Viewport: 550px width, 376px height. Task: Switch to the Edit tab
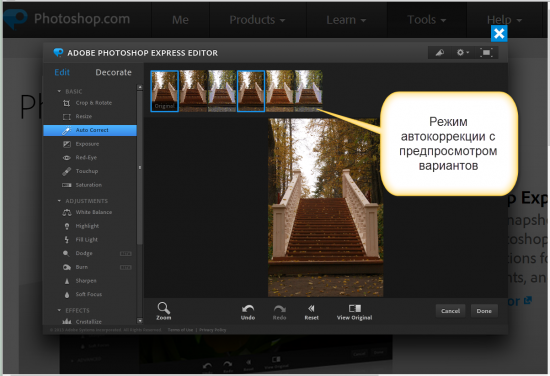(62, 72)
